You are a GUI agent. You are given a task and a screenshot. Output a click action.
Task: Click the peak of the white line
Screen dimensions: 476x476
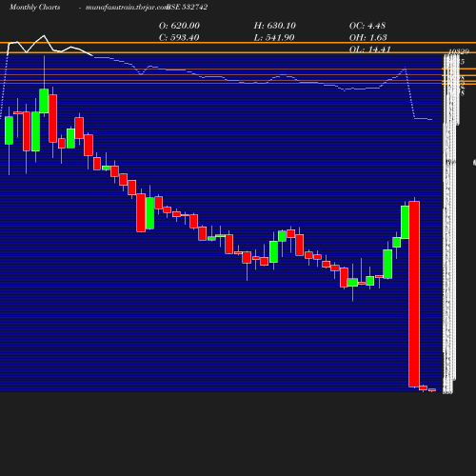pyautogui.click(x=44, y=35)
